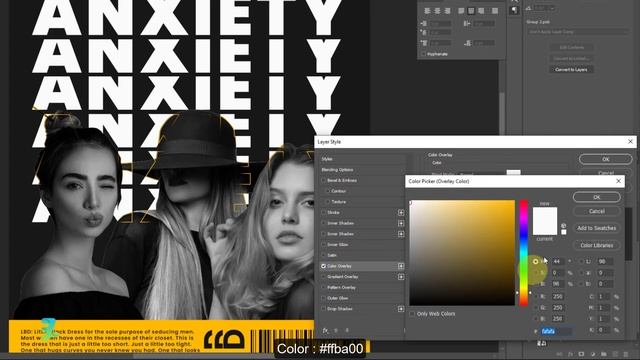Add another Stroke effect with plus icon
Screen dimensions: 640x360
tap(401, 213)
